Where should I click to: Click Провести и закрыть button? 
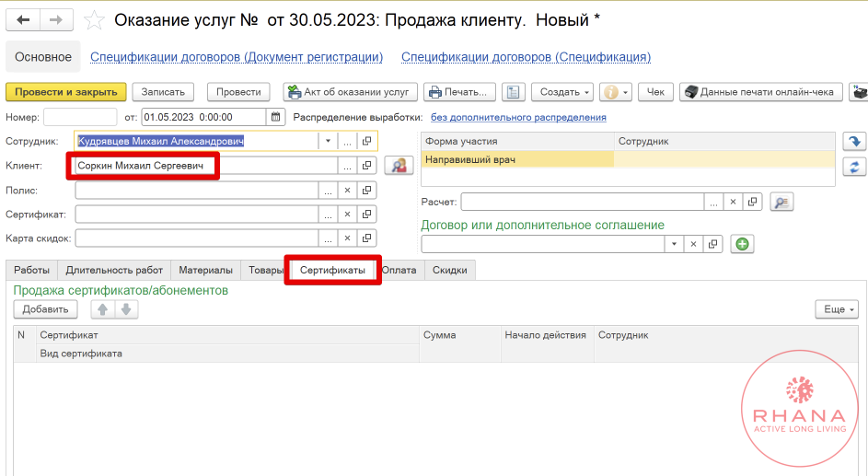[x=66, y=92]
